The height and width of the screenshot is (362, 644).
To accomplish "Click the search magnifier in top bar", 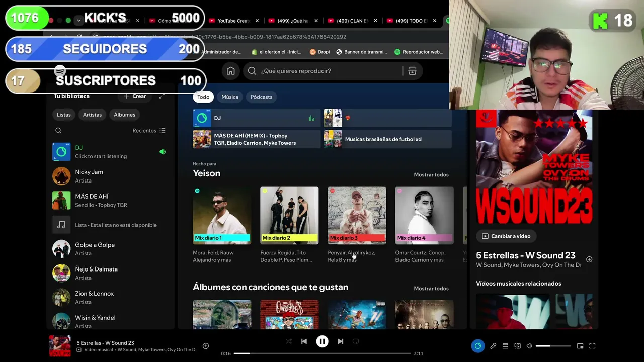I will point(252,71).
